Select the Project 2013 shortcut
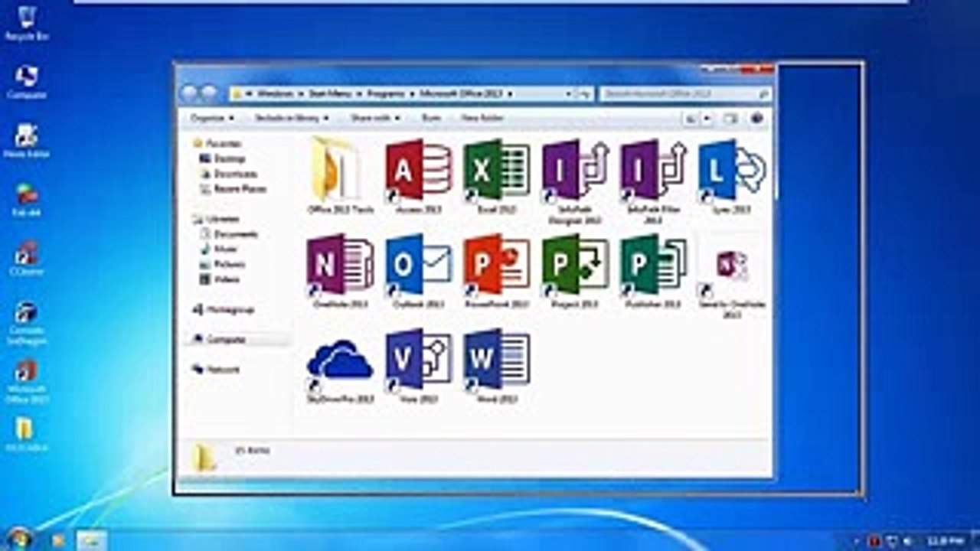This screenshot has width=980, height=551. tap(575, 272)
